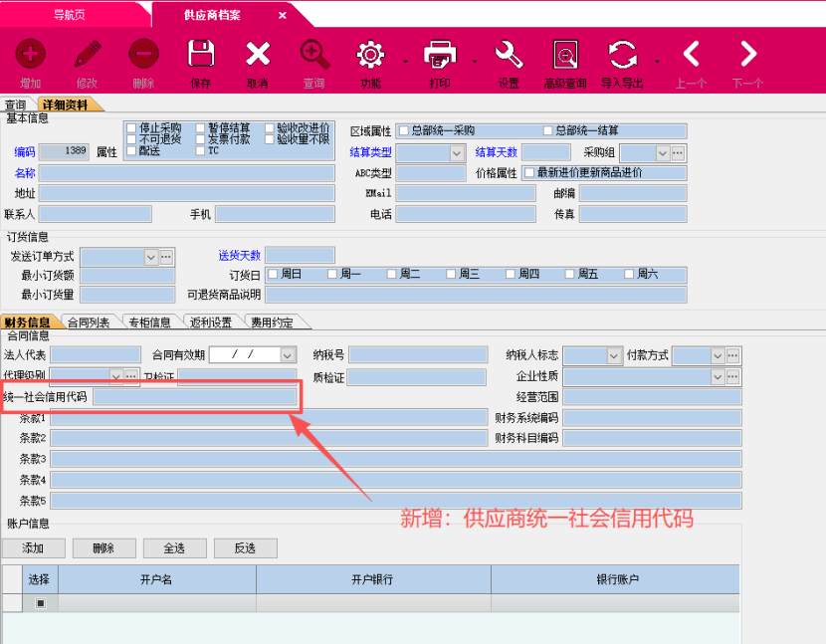Click into 统一社会信用代码 field
This screenshot has width=826, height=644.
pos(195,397)
